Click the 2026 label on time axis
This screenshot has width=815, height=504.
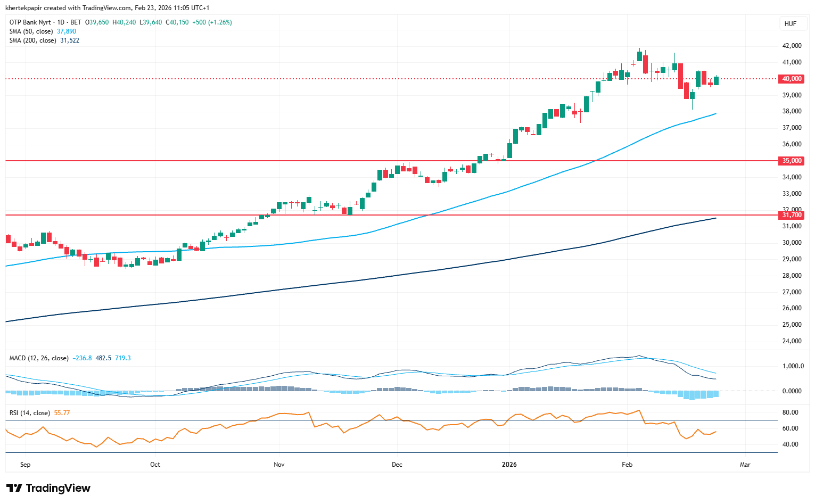[x=509, y=465]
